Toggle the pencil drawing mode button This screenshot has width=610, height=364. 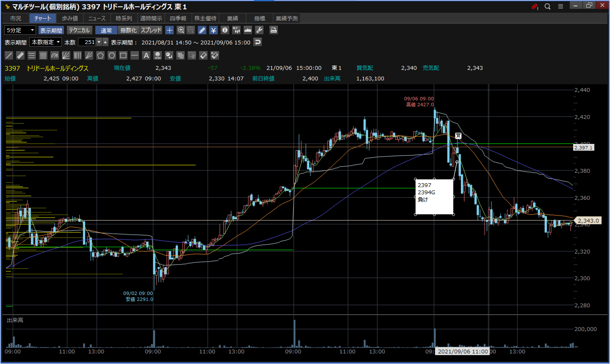pos(202,30)
